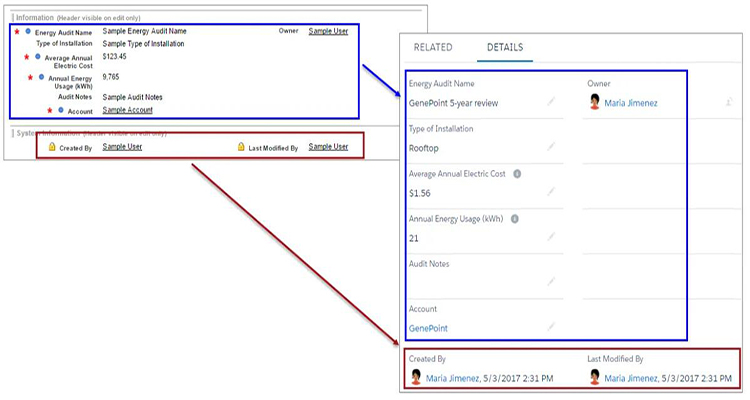Open Maria Jimenez owner link
This screenshot has height=400, width=750.
pyautogui.click(x=631, y=103)
